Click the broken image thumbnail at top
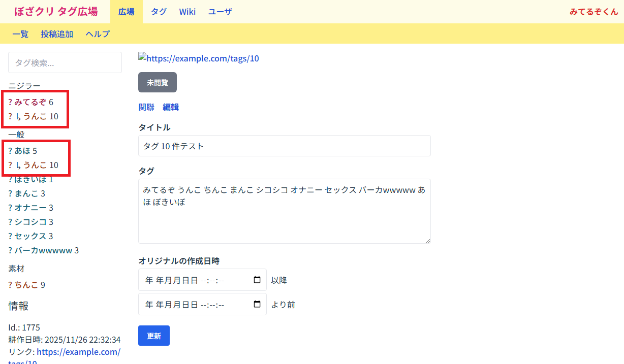The image size is (624, 364). pyautogui.click(x=142, y=58)
